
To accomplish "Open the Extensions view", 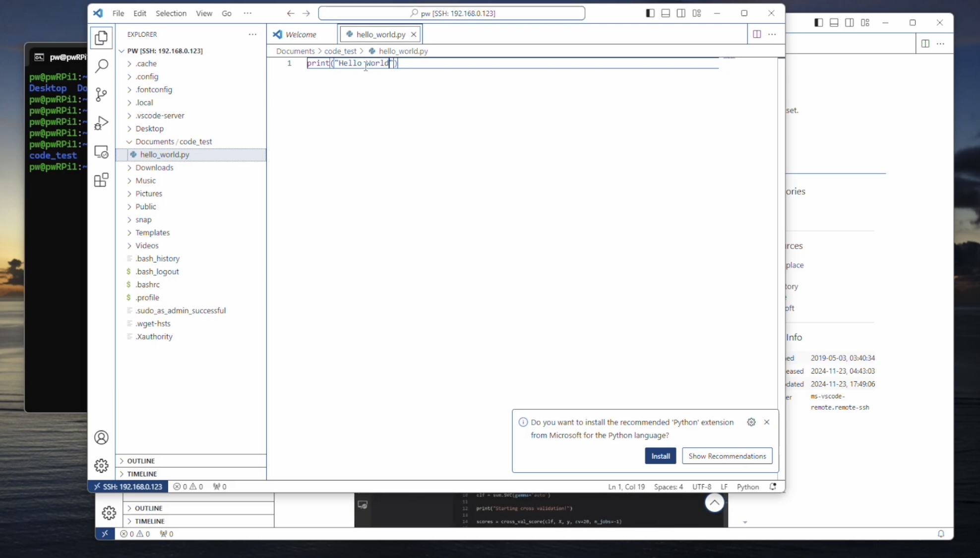I will click(x=101, y=180).
